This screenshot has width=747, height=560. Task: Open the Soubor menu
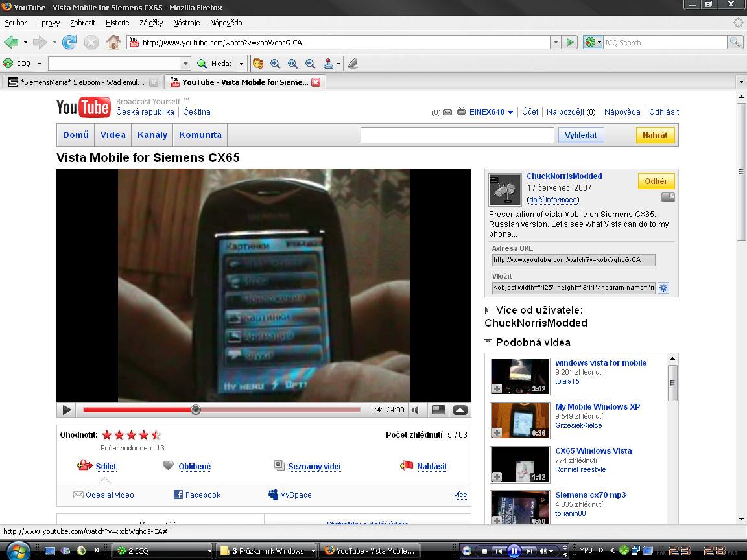pyautogui.click(x=16, y=23)
